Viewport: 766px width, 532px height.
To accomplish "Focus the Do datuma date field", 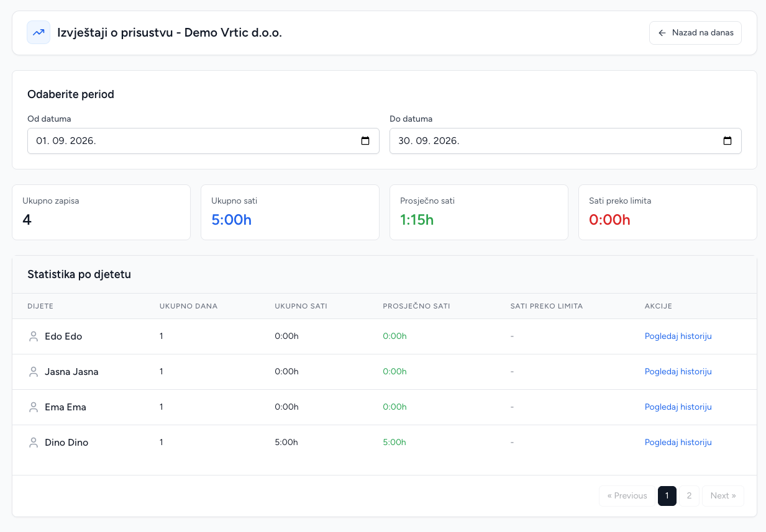I will click(x=565, y=141).
